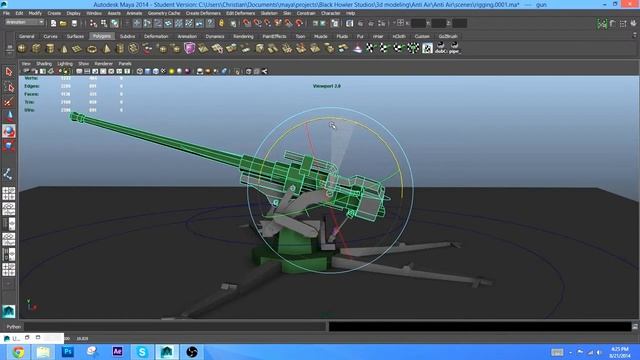Switch to the Deformation shelf tab

click(x=156, y=36)
